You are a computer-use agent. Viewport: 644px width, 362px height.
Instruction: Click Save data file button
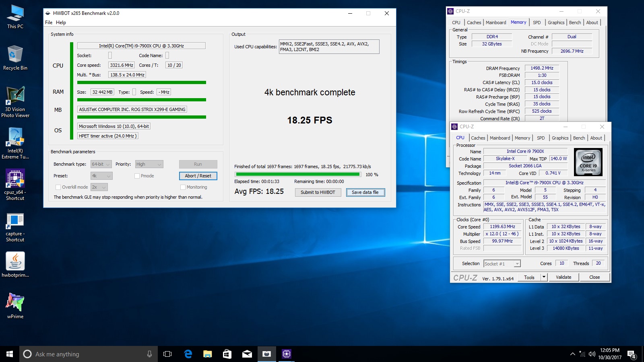coord(365,192)
